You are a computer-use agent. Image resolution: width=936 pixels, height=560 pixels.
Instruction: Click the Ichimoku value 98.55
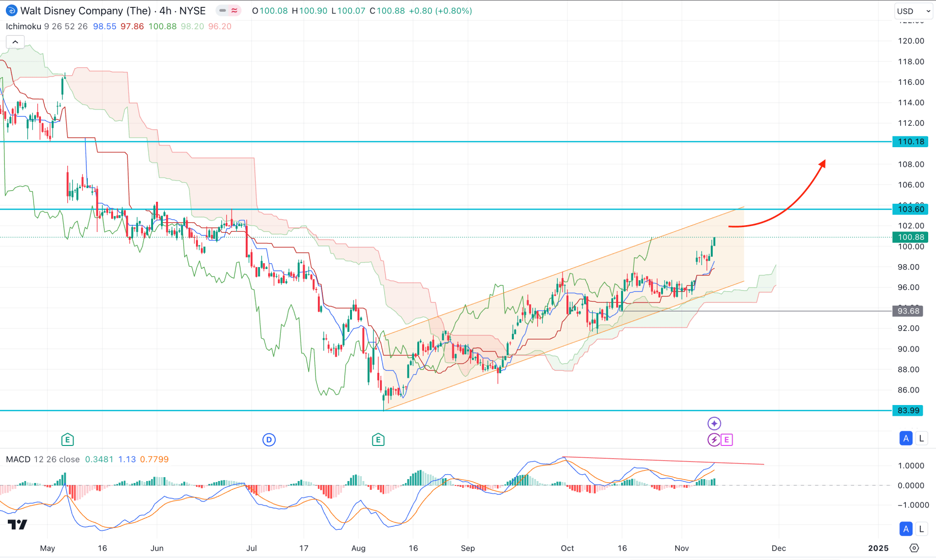(105, 26)
